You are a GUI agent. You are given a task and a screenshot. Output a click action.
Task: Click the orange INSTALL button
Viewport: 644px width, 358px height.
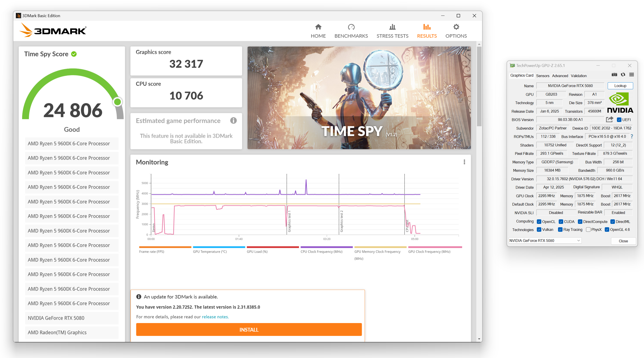tap(249, 330)
